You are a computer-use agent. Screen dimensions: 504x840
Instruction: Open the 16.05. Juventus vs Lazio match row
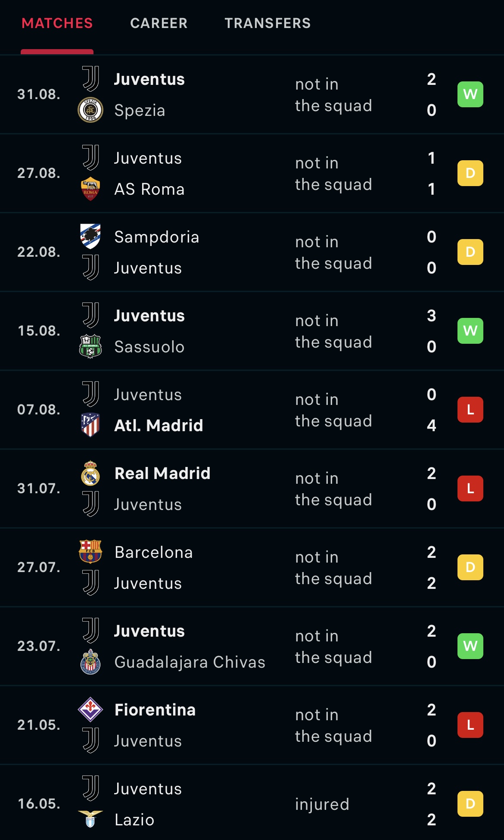(252, 804)
